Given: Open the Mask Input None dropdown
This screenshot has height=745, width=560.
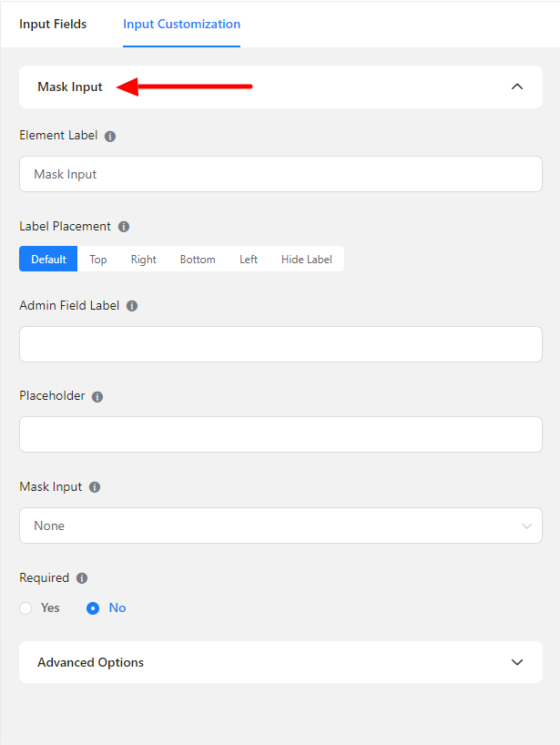Looking at the screenshot, I should [280, 526].
